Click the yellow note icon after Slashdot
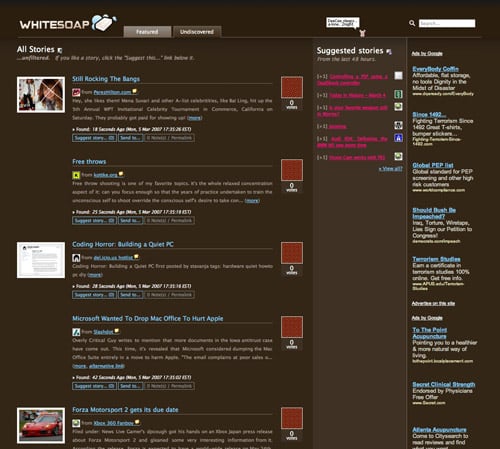The width and height of the screenshot is (500, 449). click(117, 331)
